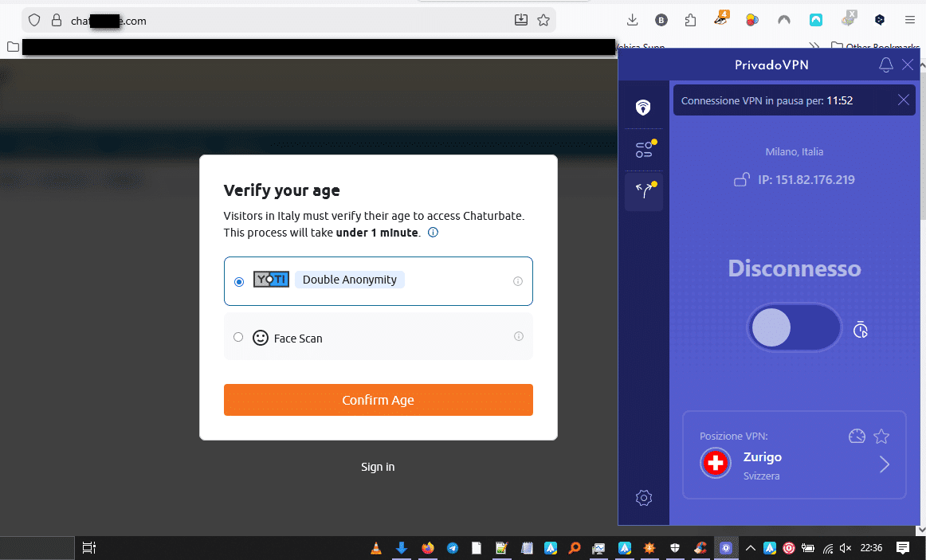The image size is (926, 560).
Task: Click the Confirm Age button
Action: [x=378, y=400]
